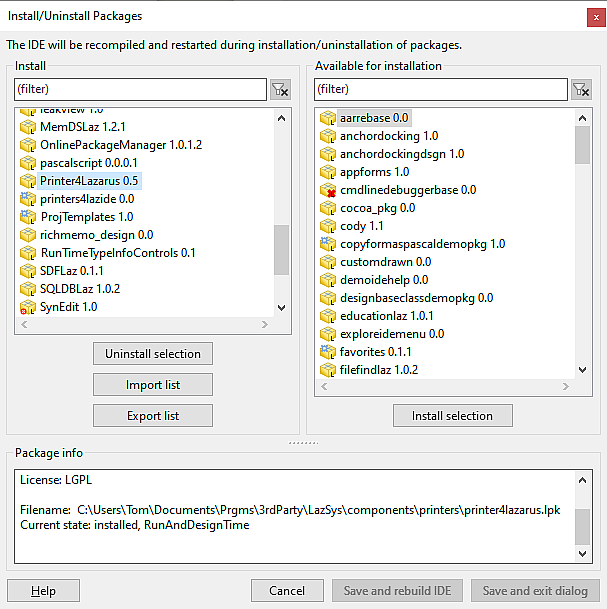Click the clear filter icon for Available packages
Image resolution: width=607 pixels, height=609 pixels.
[x=581, y=90]
